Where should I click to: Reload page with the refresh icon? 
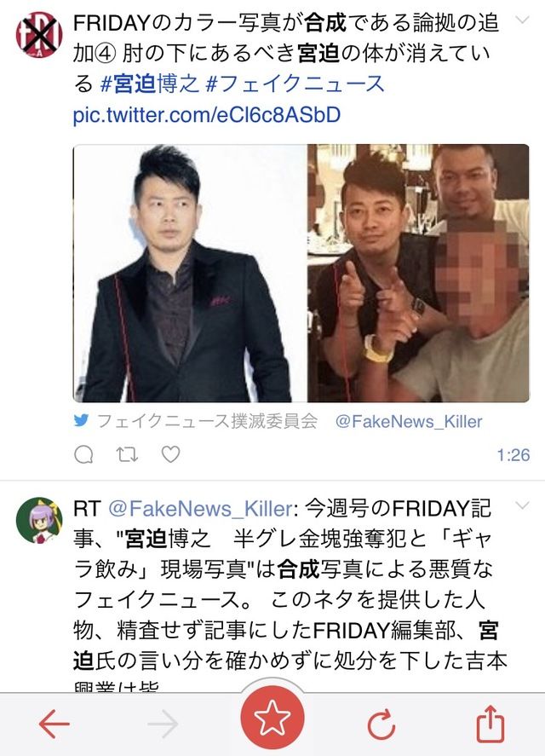click(381, 724)
